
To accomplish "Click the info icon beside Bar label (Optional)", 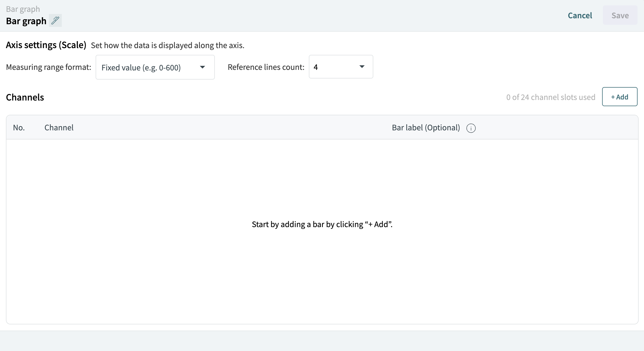I will tap(471, 128).
